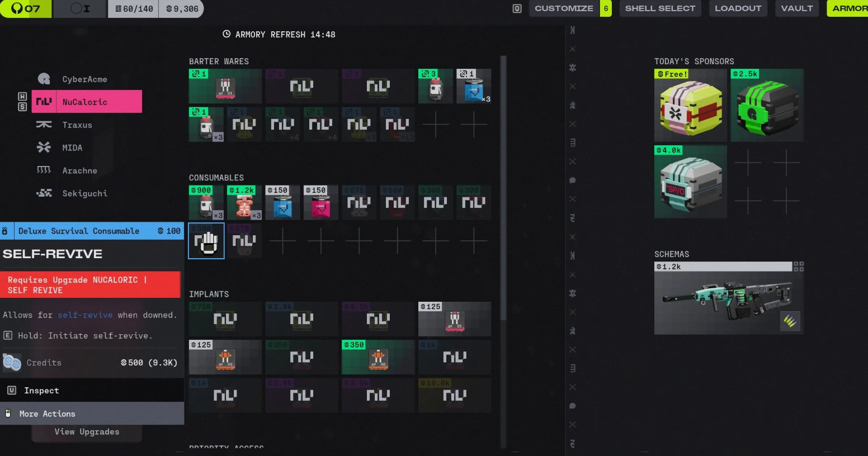Pick the 4.0k gray sponsor crate

tap(690, 182)
